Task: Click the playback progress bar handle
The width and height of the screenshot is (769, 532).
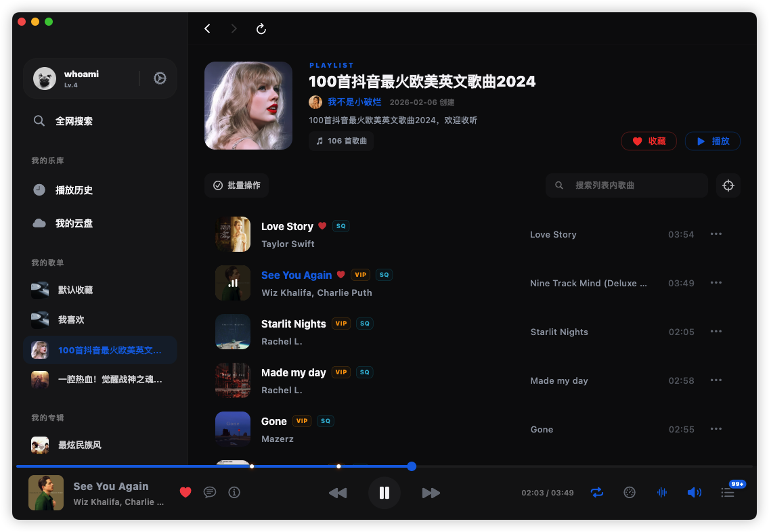Action: (412, 466)
